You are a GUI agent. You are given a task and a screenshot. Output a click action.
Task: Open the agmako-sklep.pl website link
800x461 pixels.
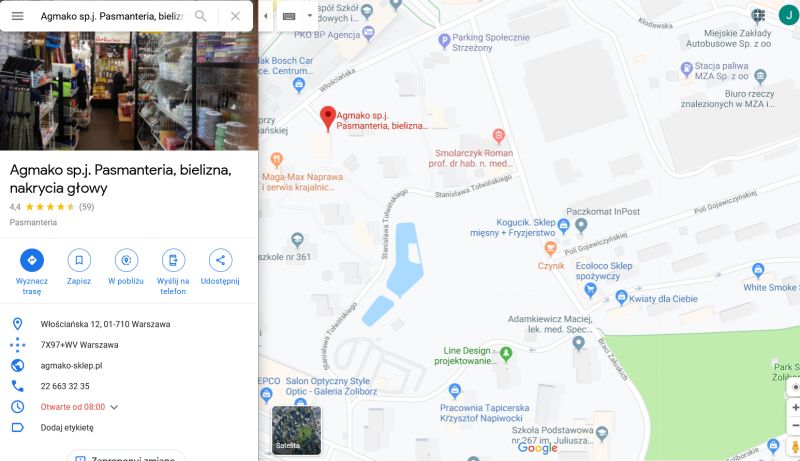(71, 366)
